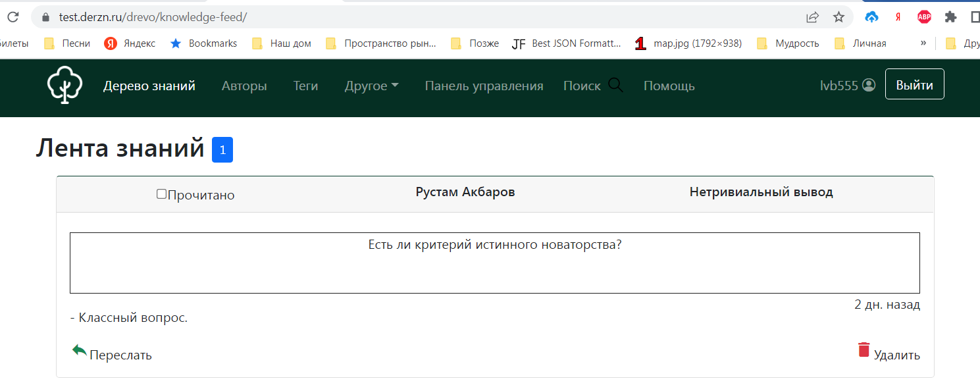This screenshot has width=980, height=391.
Task: Click the tree logo in the navbar
Action: [x=64, y=85]
